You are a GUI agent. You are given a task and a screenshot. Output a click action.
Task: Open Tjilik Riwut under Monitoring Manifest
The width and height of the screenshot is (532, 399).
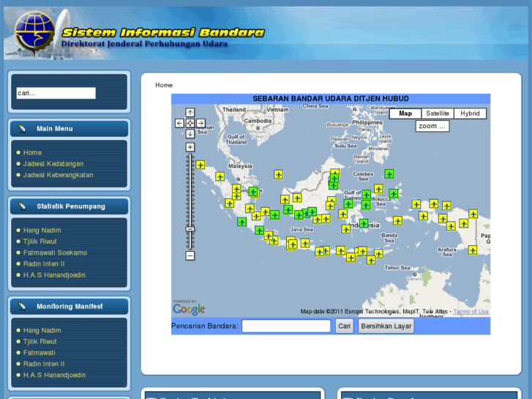pyautogui.click(x=40, y=342)
